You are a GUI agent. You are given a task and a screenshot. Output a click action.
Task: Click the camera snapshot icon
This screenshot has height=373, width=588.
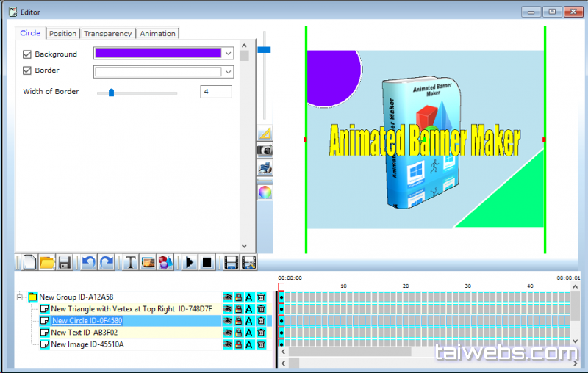click(265, 151)
